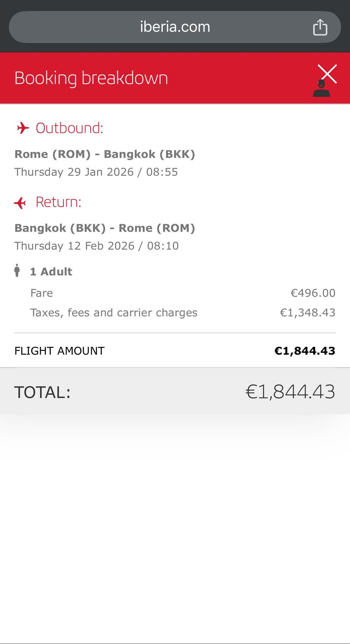Image resolution: width=350 pixels, height=644 pixels.
Task: Tap the share icon in the address bar
Action: pyautogui.click(x=320, y=27)
